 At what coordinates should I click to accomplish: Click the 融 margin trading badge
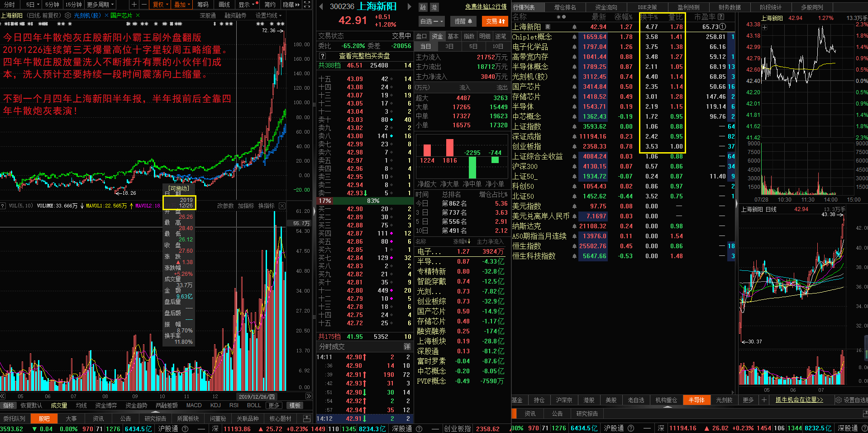423,7
